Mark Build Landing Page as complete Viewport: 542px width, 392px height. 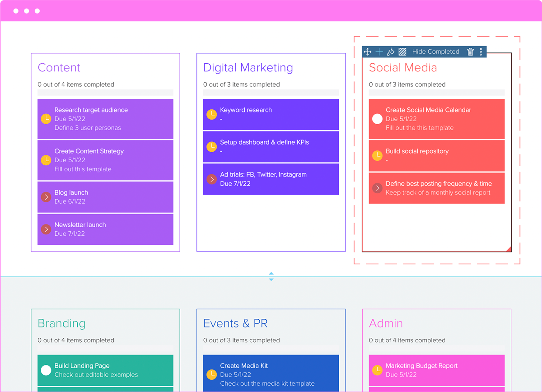click(x=46, y=370)
